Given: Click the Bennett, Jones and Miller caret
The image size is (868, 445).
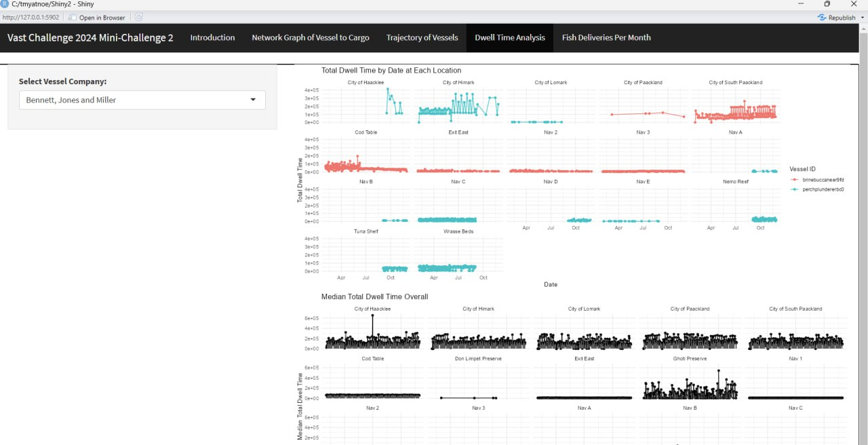Looking at the screenshot, I should (x=254, y=100).
